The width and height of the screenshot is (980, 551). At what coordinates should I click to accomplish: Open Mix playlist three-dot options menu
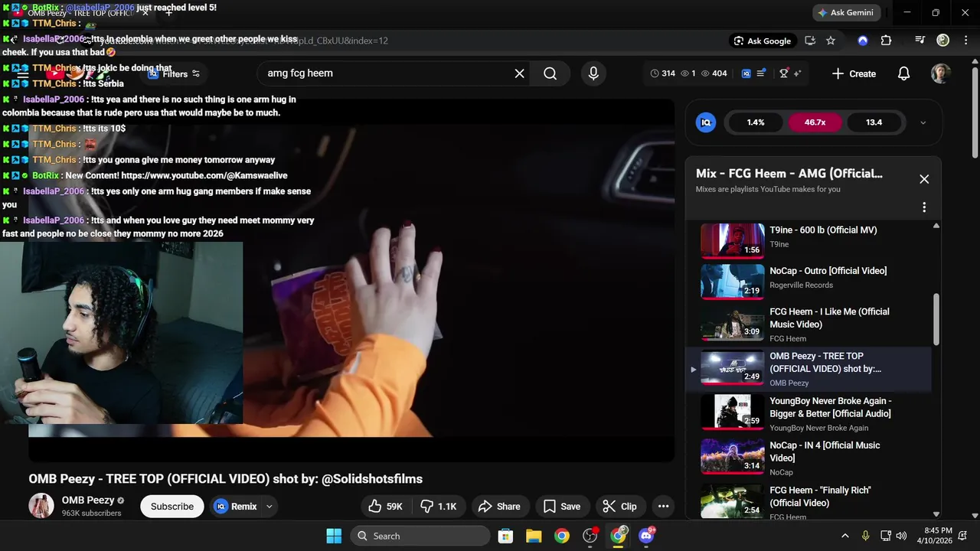924,207
